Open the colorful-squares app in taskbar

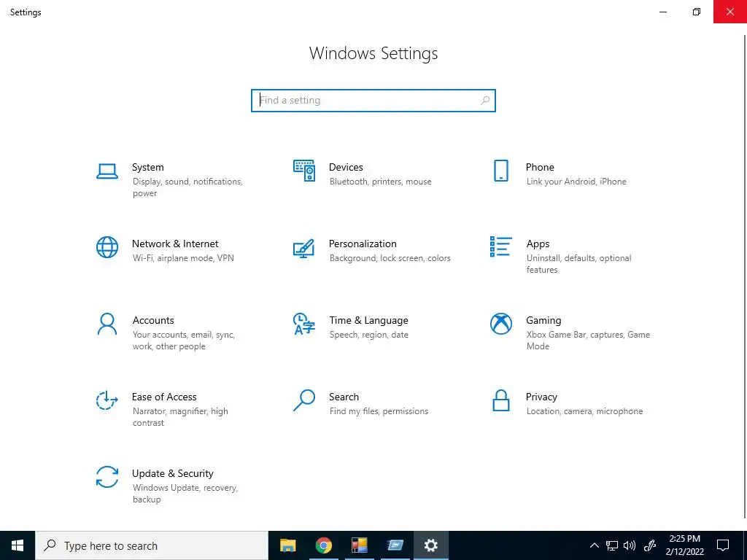coord(359,545)
